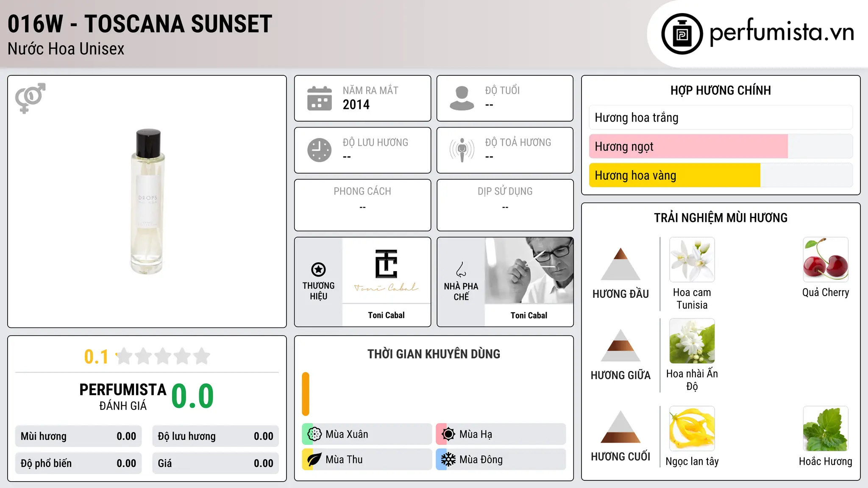This screenshot has height=488, width=868.
Task: Open the Toni Cabal brand name link
Action: 386,315
